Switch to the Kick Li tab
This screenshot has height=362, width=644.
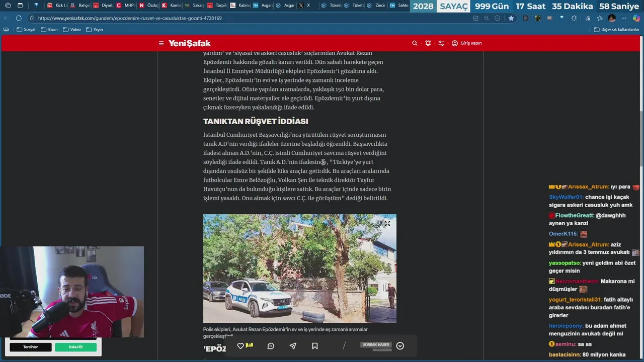(x=57, y=6)
